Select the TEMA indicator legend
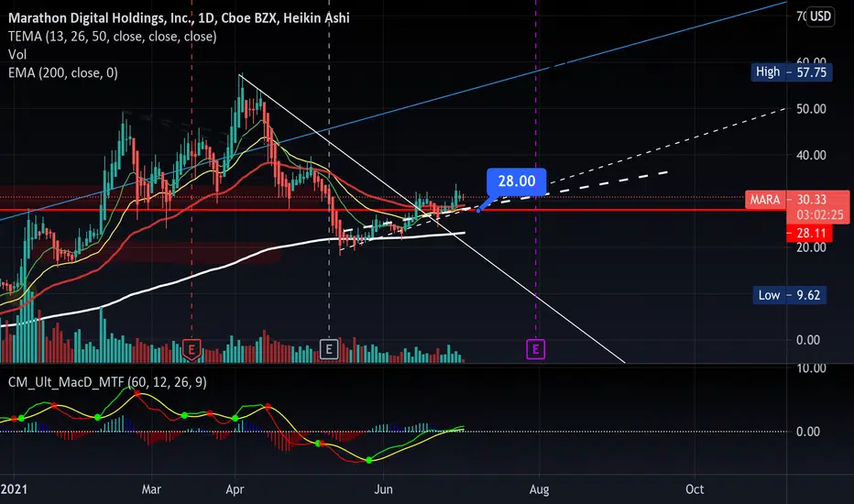This screenshot has height=504, width=854. pos(112,37)
